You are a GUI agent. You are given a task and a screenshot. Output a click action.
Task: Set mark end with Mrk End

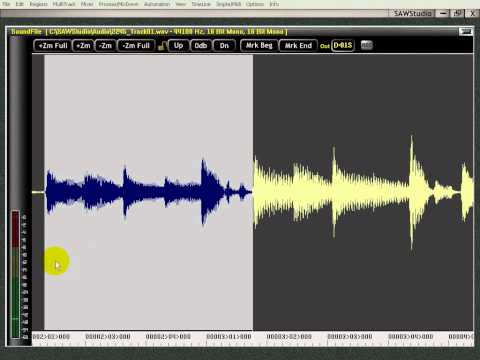coord(298,45)
